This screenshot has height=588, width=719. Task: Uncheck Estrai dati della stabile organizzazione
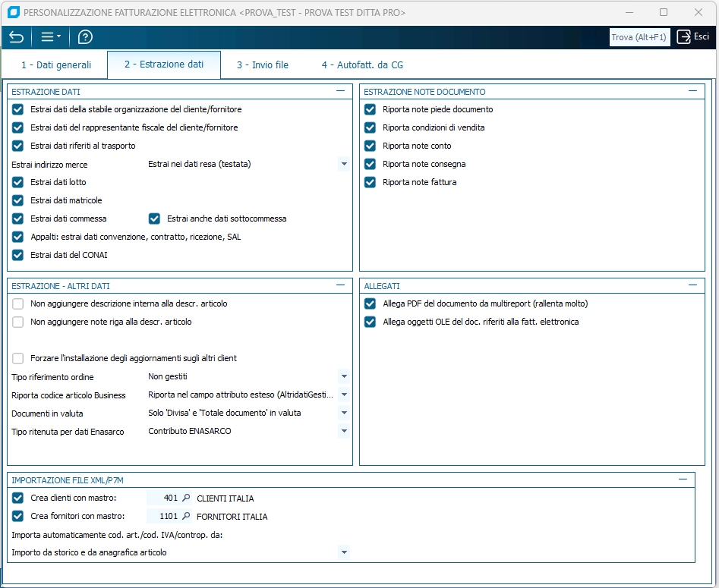(x=18, y=109)
